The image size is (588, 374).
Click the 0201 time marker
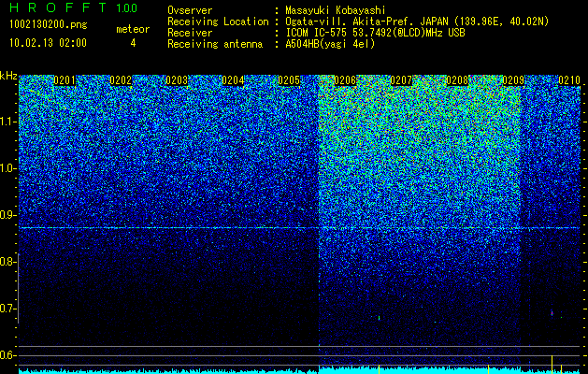pyautogui.click(x=65, y=80)
